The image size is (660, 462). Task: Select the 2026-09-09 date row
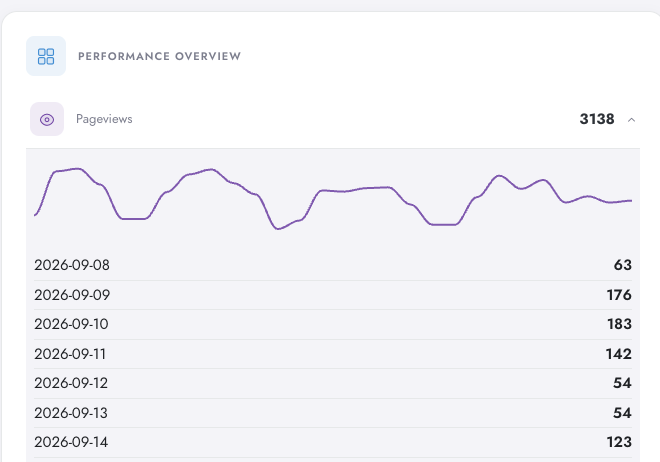[333, 295]
